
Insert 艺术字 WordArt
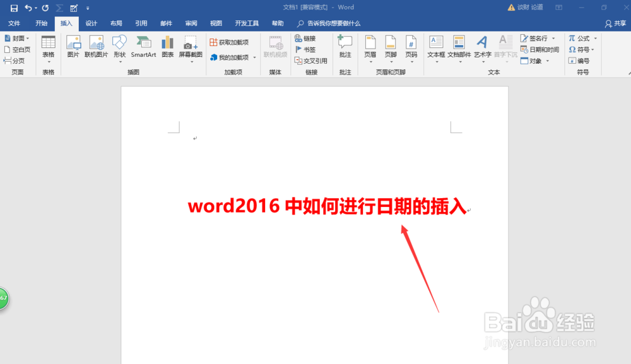pos(483,49)
